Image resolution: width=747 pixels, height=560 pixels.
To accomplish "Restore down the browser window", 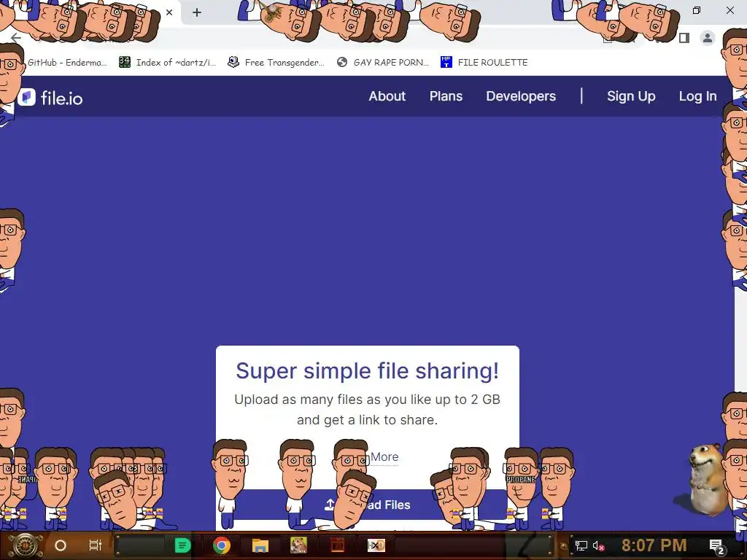I will pos(697,10).
